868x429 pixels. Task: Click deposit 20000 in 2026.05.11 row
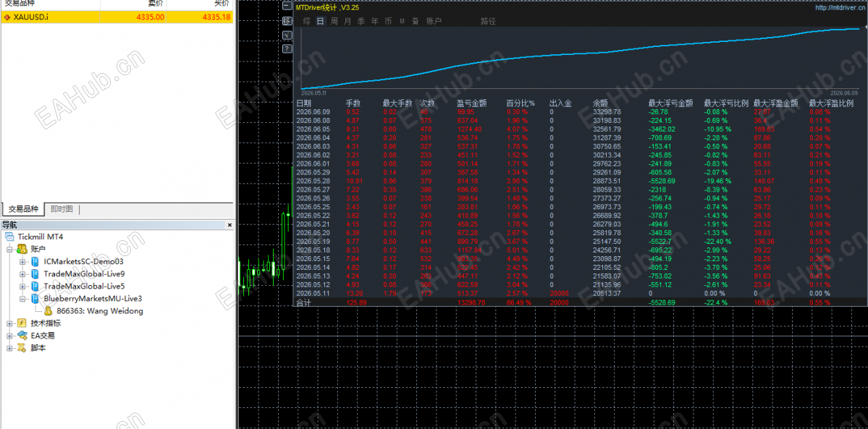coord(559,294)
